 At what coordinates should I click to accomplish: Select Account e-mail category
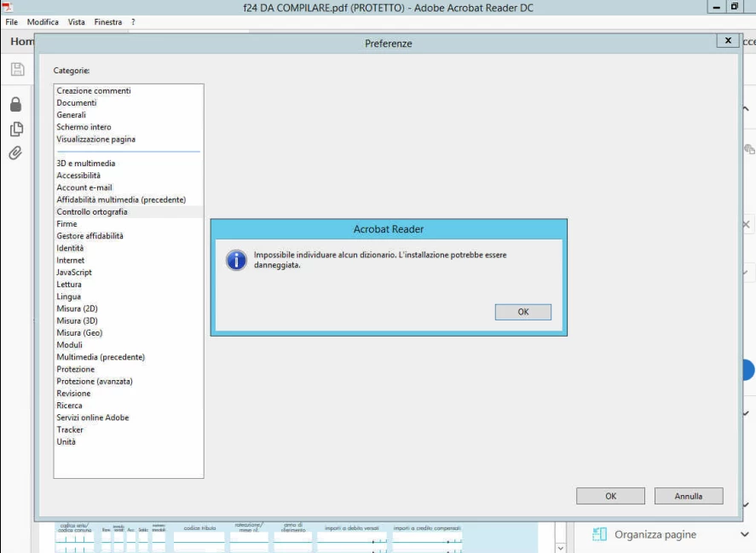click(128, 187)
